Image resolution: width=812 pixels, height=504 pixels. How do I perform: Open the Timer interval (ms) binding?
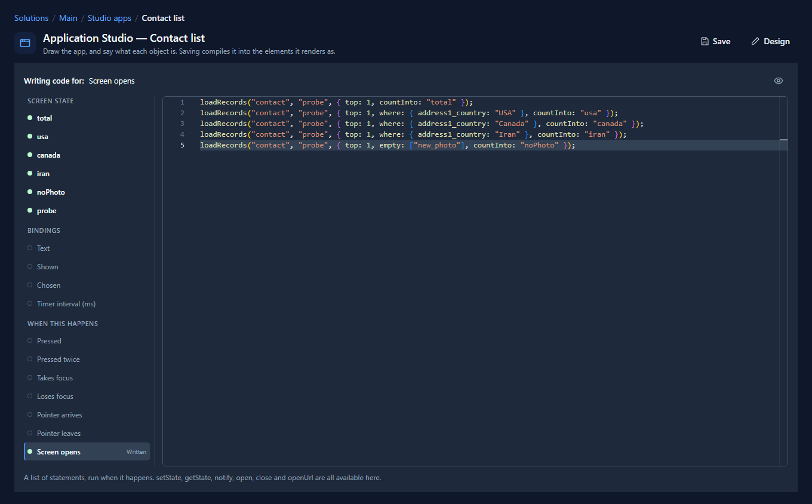pyautogui.click(x=87, y=304)
